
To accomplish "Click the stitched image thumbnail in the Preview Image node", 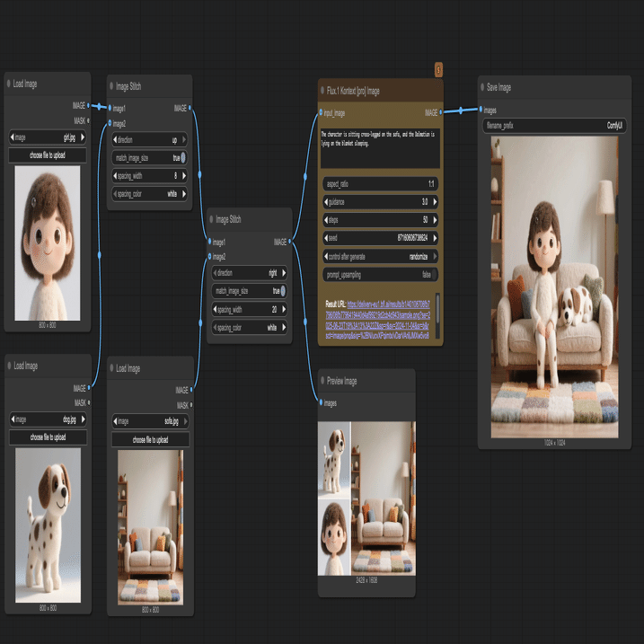I will [x=366, y=498].
